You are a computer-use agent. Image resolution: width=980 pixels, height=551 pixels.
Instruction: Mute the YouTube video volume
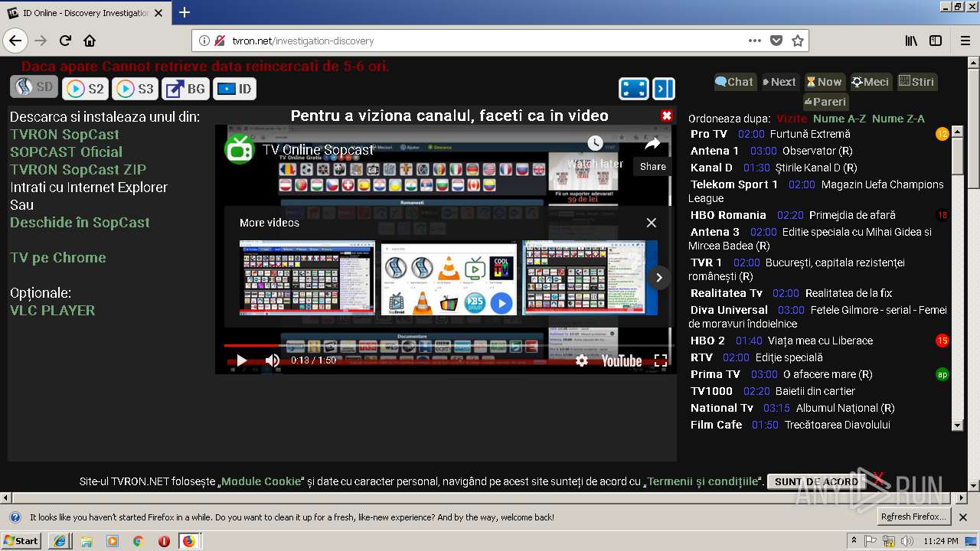273,360
